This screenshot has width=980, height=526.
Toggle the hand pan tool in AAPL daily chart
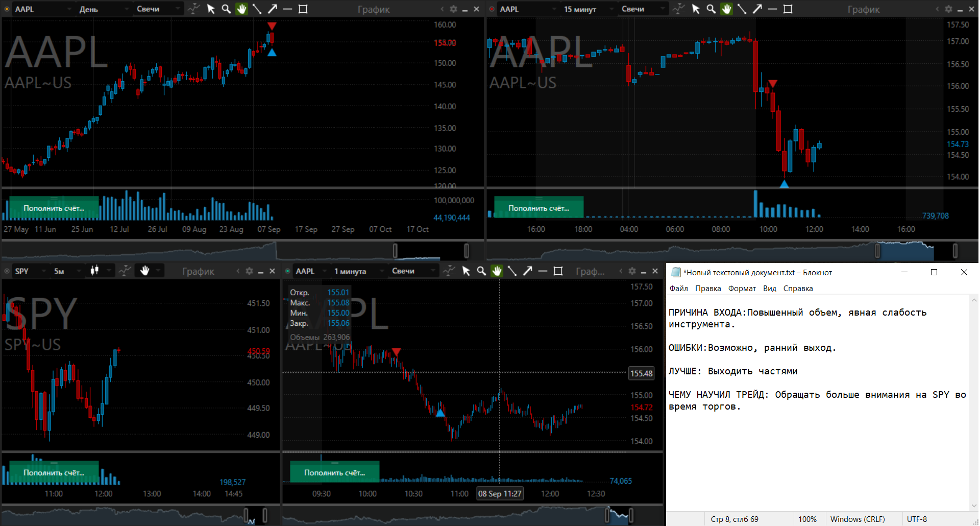pyautogui.click(x=241, y=9)
